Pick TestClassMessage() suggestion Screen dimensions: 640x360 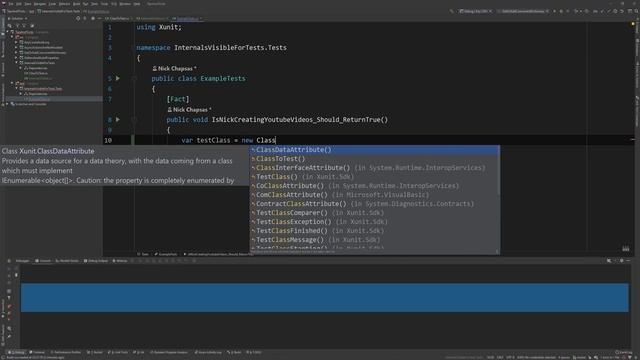pos(374,240)
